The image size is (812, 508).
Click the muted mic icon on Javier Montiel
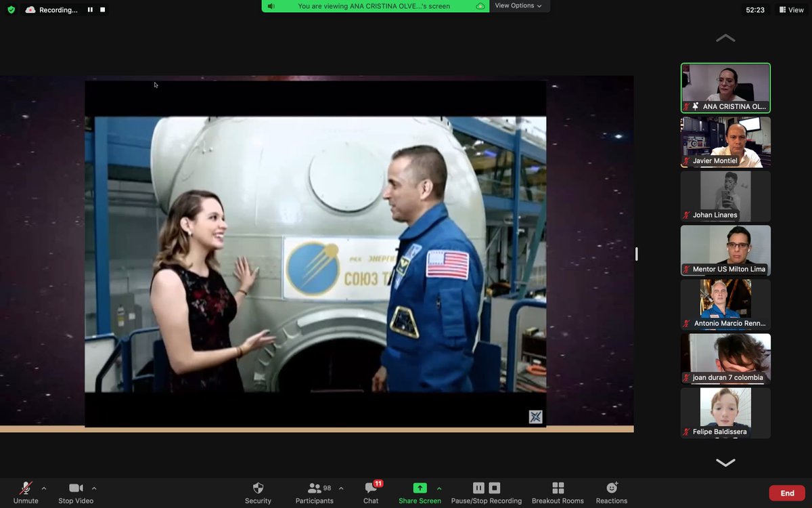coord(687,161)
